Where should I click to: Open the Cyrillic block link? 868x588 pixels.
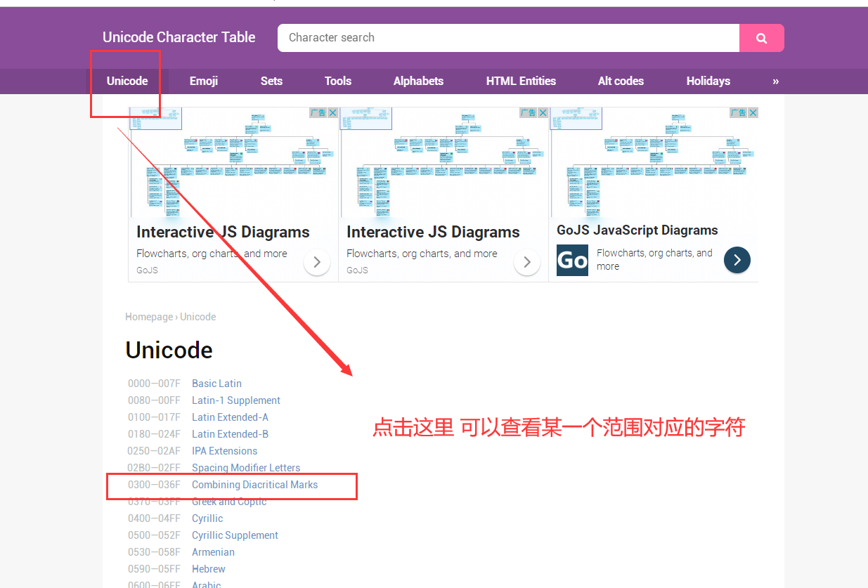click(207, 518)
